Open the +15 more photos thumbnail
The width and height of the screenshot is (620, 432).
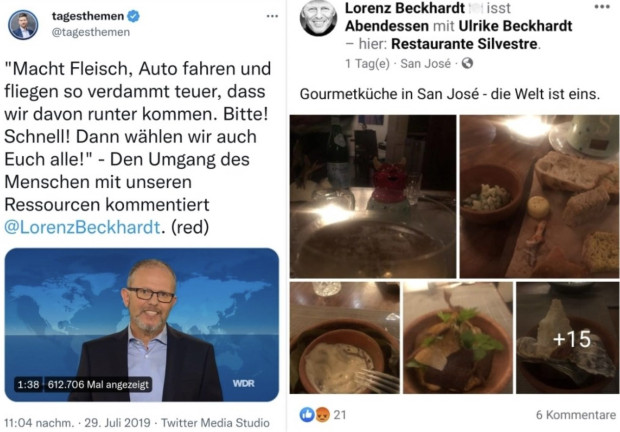[567, 338]
